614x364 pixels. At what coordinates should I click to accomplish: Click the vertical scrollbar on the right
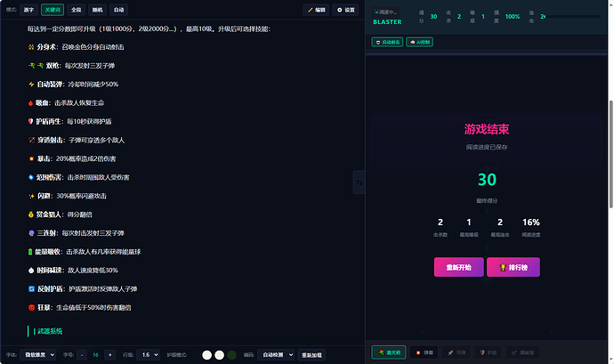(x=610, y=154)
